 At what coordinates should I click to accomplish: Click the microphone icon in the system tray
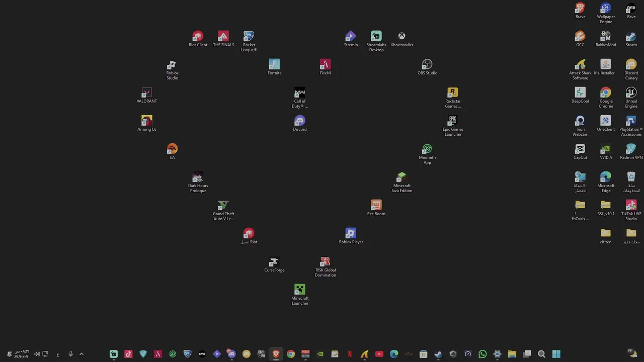click(x=70, y=354)
